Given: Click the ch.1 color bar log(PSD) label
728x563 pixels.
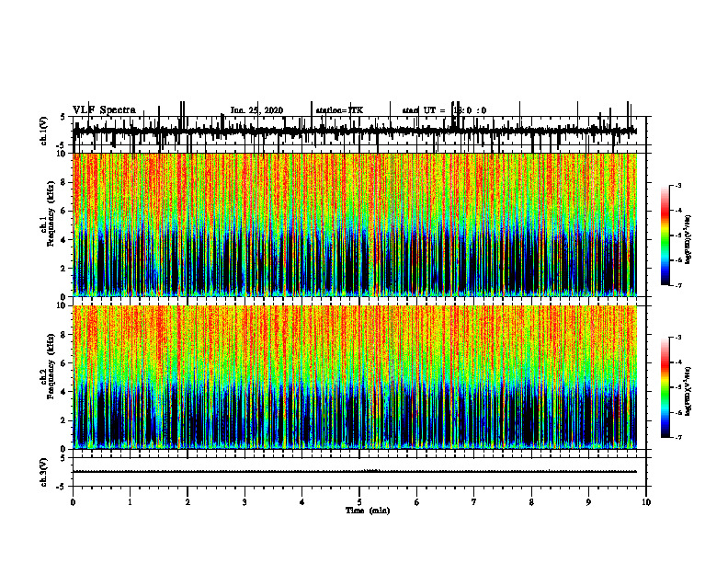Looking at the screenshot, I should click(688, 240).
